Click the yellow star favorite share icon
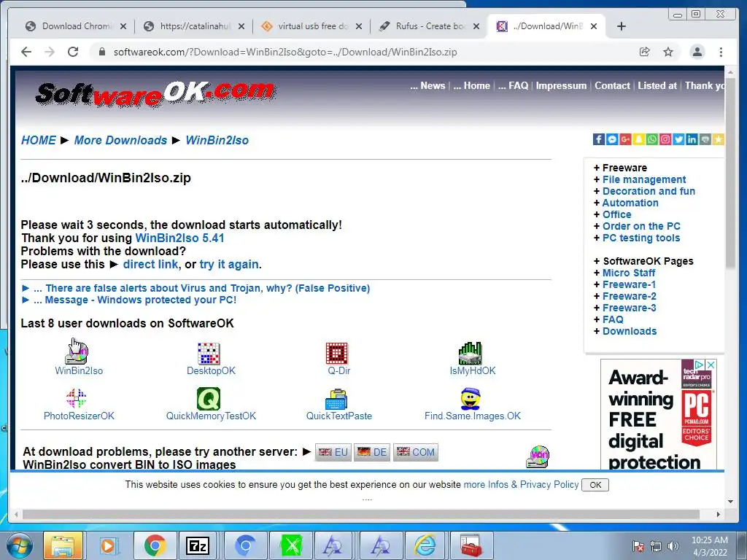 click(x=719, y=139)
